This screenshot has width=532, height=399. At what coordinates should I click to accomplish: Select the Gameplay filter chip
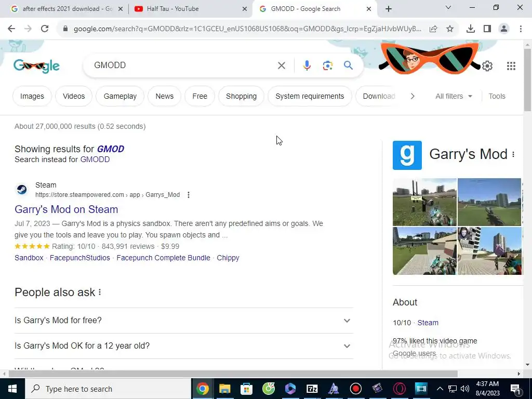pyautogui.click(x=120, y=96)
